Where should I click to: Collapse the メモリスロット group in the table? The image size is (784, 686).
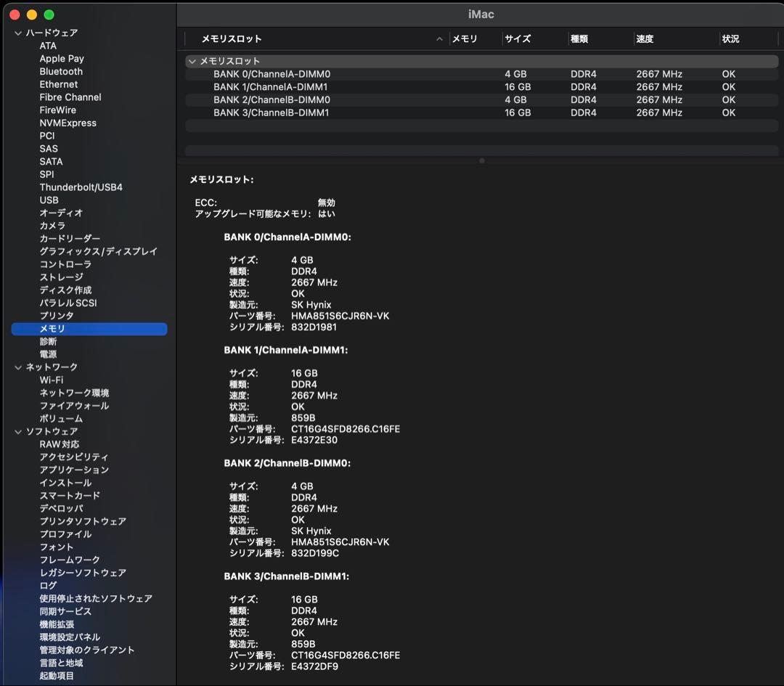click(192, 61)
